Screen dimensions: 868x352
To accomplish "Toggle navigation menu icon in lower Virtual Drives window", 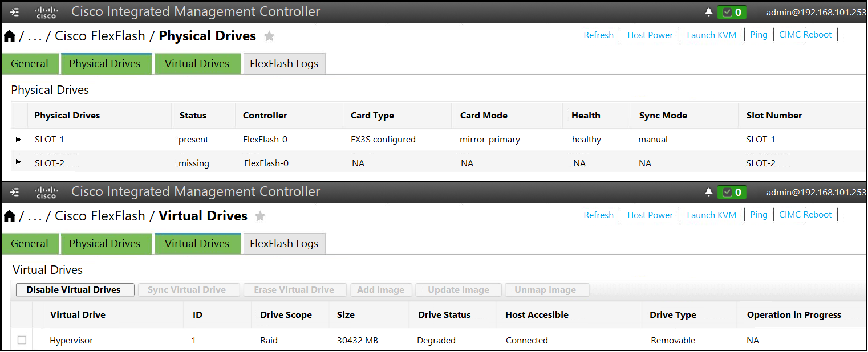I will [x=15, y=192].
